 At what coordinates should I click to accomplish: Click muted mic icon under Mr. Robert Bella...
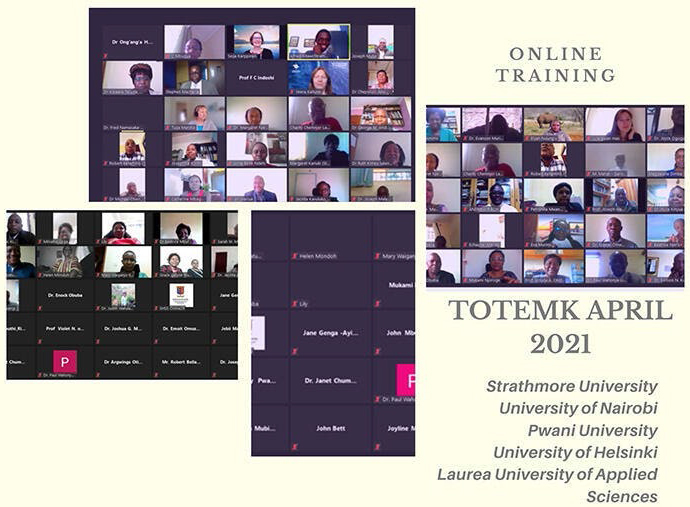pos(156,375)
